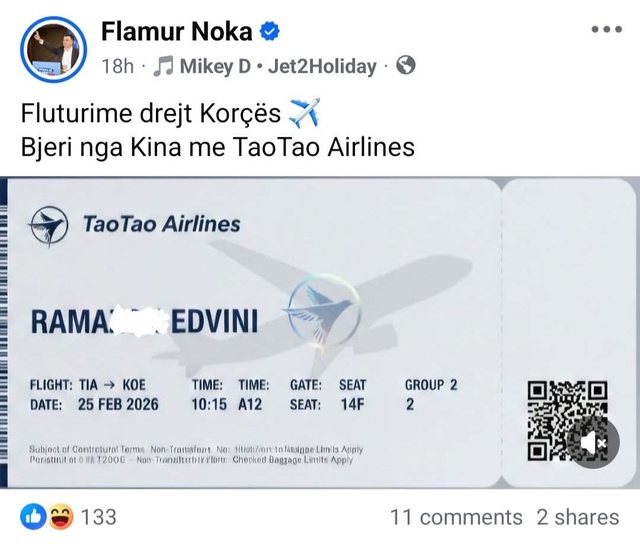Click the globe public audience icon

[x=405, y=67]
